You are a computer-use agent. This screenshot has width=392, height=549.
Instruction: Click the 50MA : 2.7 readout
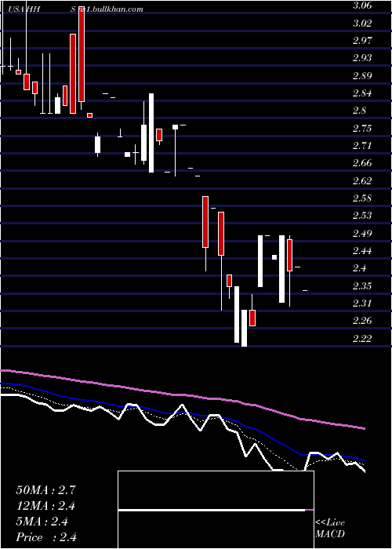pos(45,490)
